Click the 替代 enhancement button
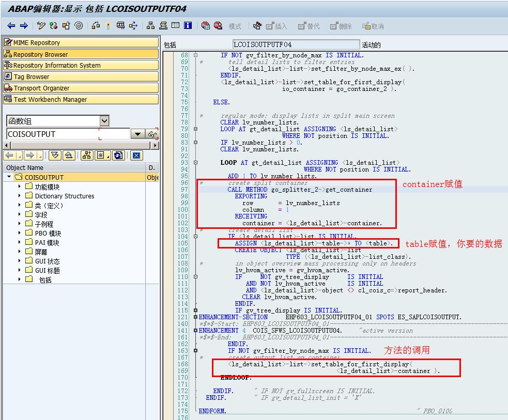This screenshot has height=420, width=508. (x=309, y=26)
